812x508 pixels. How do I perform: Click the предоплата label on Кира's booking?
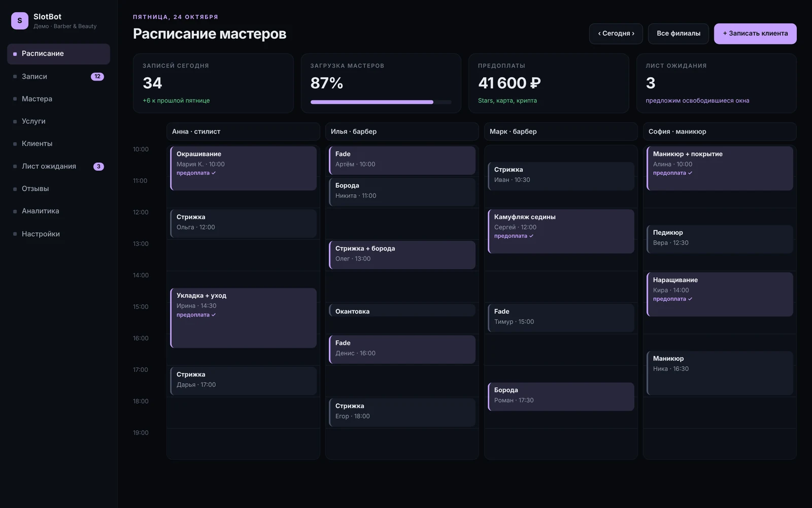coord(672,299)
